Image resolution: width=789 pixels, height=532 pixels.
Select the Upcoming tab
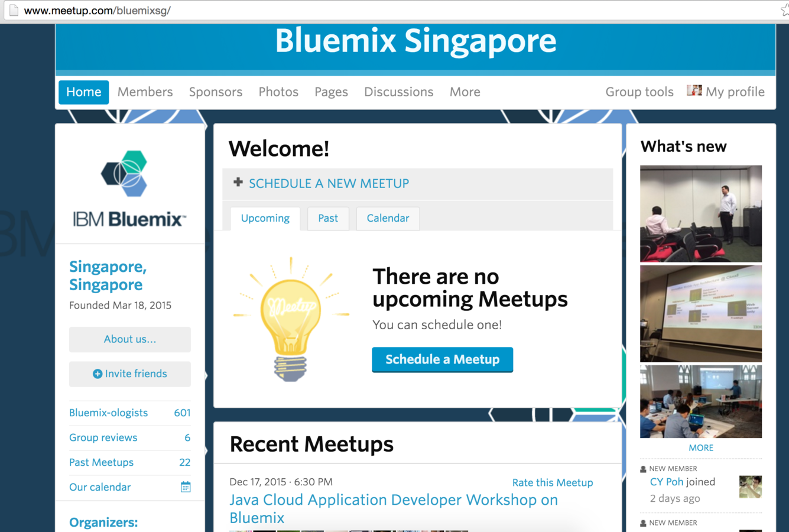265,218
